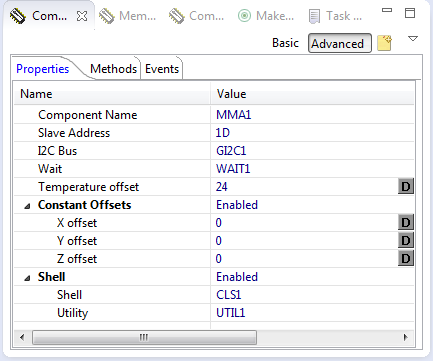
Task: Maximize the inspector view panel
Action: (x=410, y=13)
